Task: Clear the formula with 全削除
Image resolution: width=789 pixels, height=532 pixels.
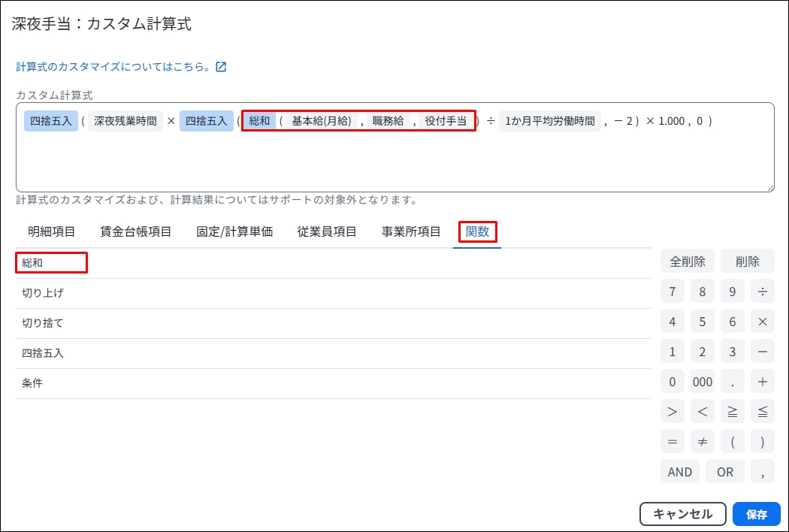Action: point(687,261)
